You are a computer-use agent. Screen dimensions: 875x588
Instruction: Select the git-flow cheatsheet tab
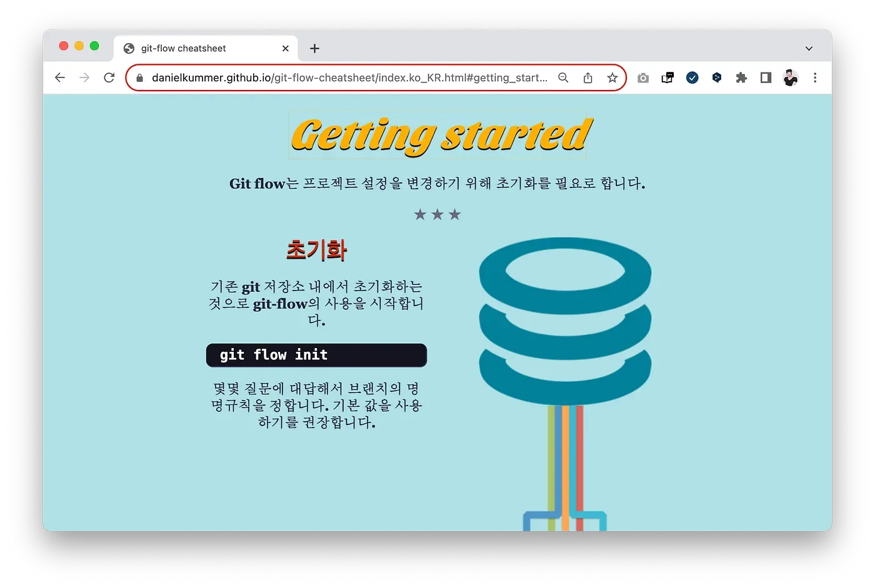click(206, 48)
